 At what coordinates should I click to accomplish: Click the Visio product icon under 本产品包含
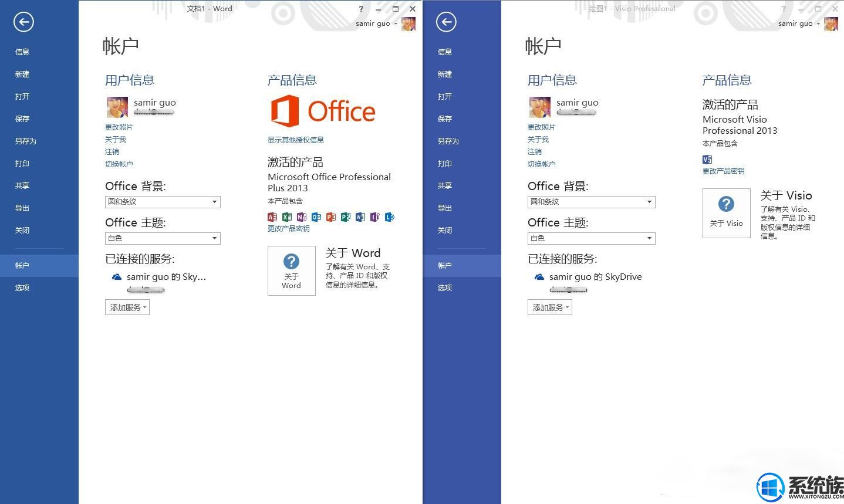click(x=707, y=160)
